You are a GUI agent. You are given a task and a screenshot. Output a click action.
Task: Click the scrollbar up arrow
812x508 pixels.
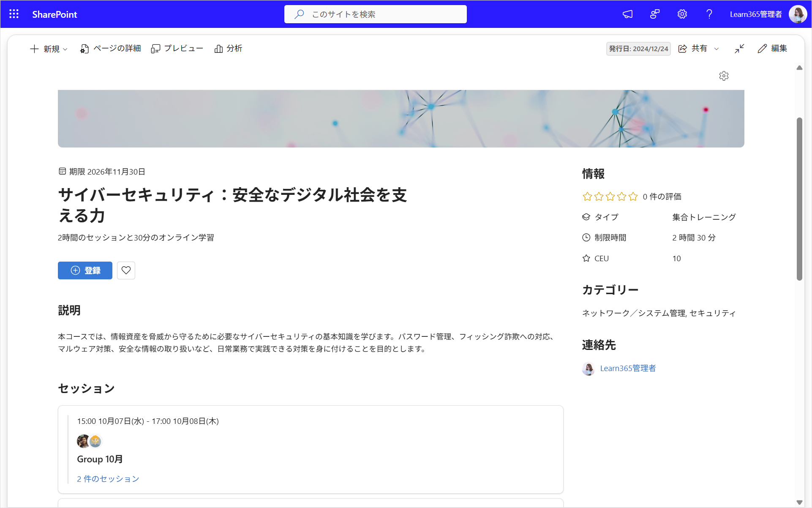click(799, 68)
